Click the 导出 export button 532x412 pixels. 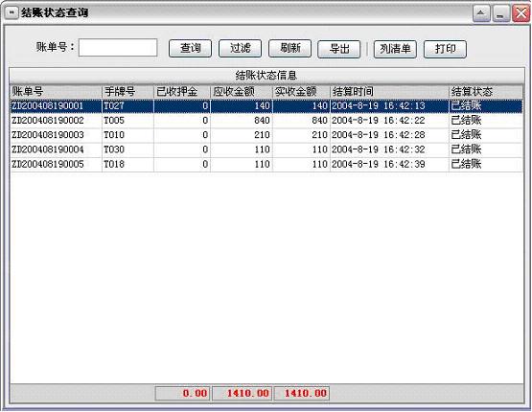[339, 49]
